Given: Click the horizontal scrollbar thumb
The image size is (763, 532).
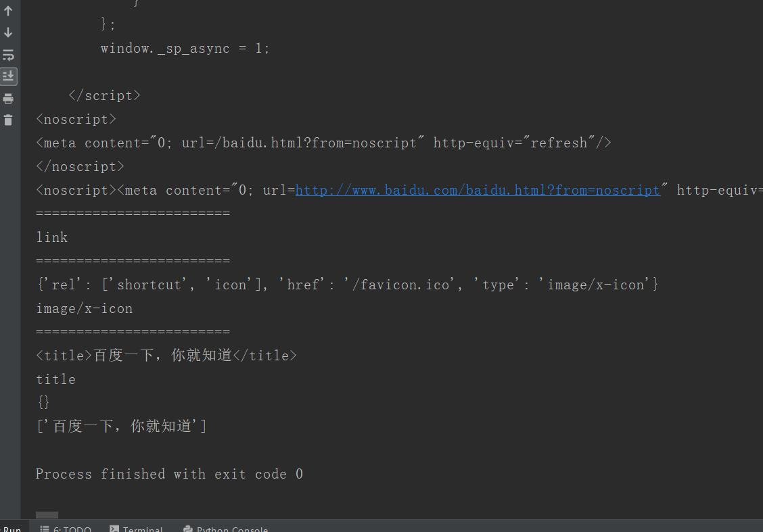Looking at the screenshot, I should click(47, 514).
